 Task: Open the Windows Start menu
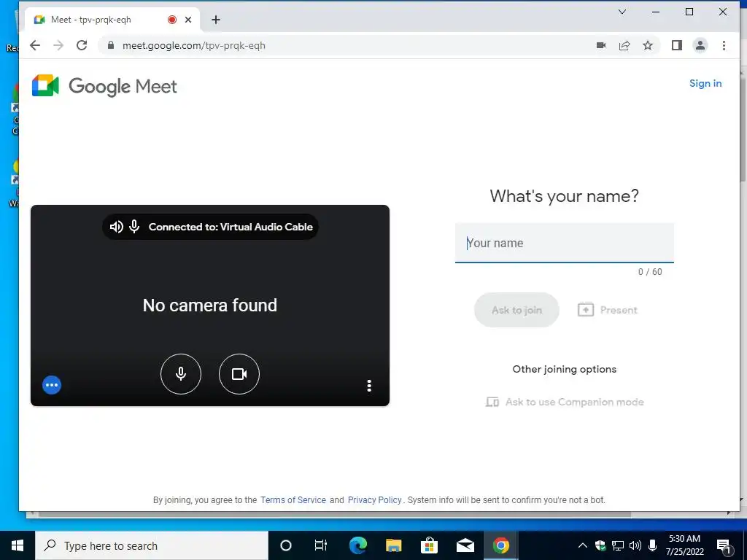click(18, 545)
